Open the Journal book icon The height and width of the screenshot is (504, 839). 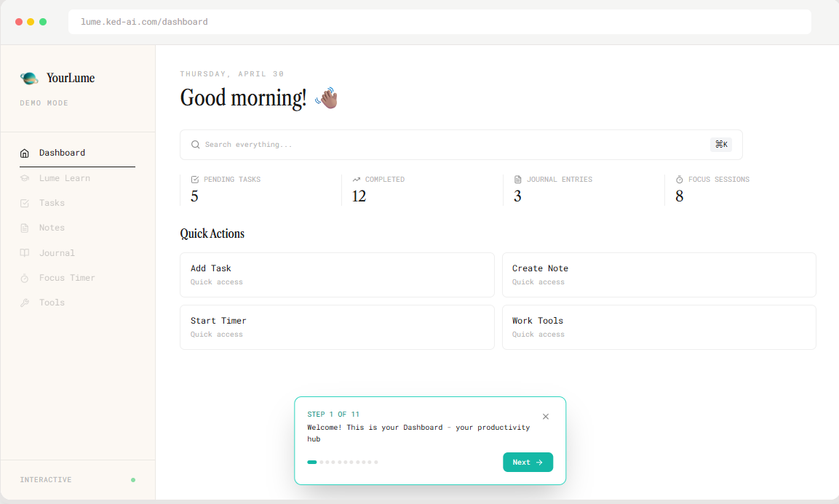coord(25,253)
